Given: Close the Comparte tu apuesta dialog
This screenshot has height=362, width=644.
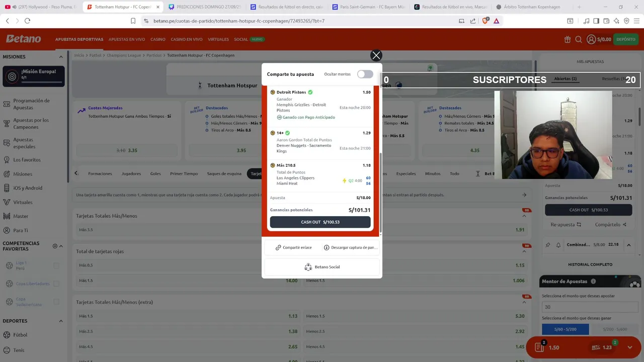Looking at the screenshot, I should click(376, 55).
